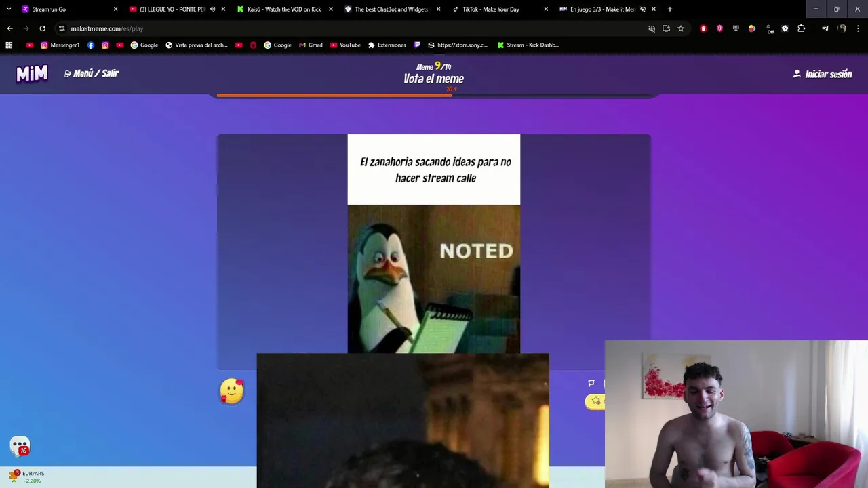Open Stream - Kick Dashb... bookmark
868x488 pixels.
pyautogui.click(x=528, y=45)
